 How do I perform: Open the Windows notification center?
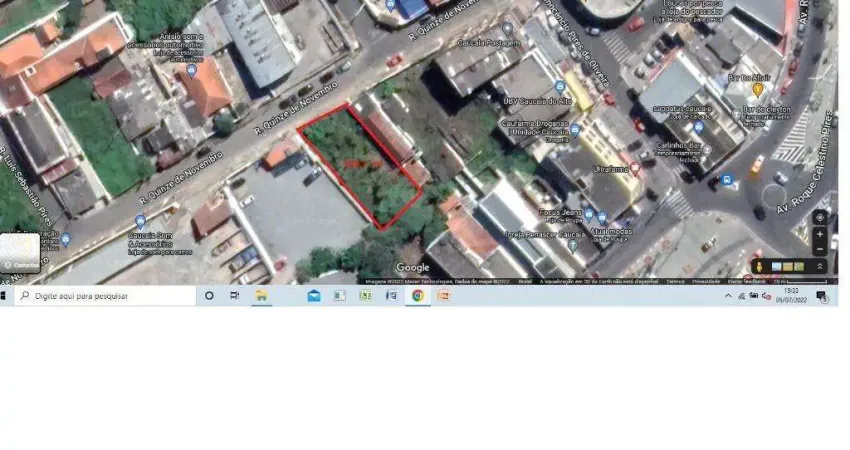822,296
